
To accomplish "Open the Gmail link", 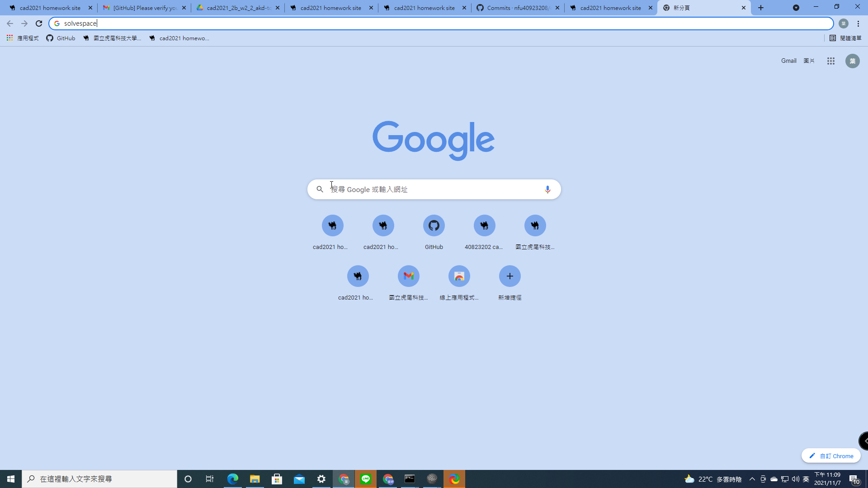I will coord(788,61).
